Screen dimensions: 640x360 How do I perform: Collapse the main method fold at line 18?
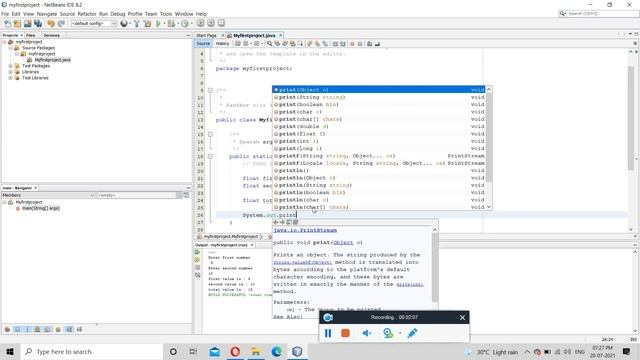(x=210, y=156)
